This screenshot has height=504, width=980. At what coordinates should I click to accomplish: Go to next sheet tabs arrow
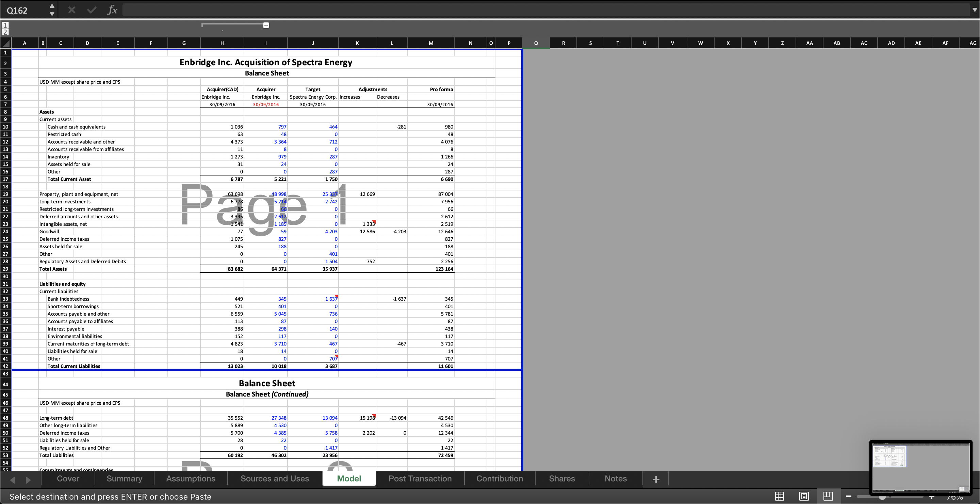pos(28,480)
